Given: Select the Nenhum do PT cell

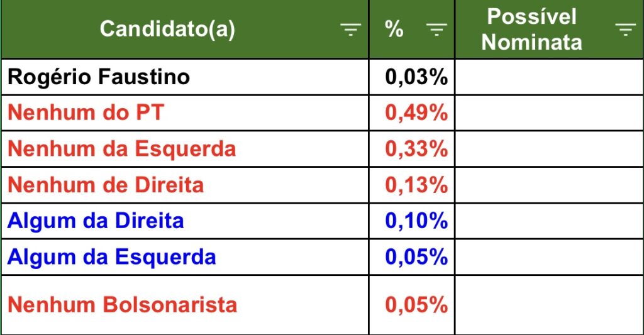Looking at the screenshot, I should click(186, 113).
